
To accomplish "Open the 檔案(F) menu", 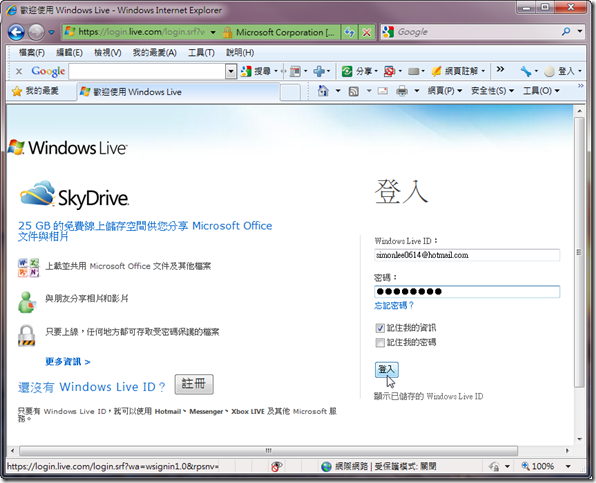I will (x=32, y=52).
